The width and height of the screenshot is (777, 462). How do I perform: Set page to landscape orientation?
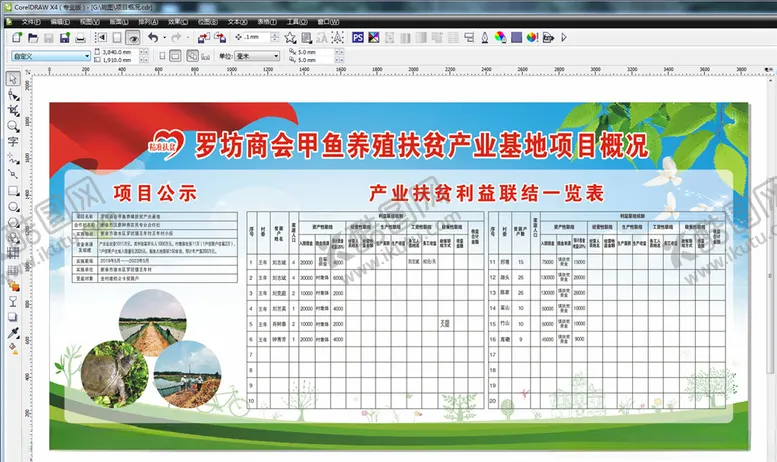pos(175,56)
